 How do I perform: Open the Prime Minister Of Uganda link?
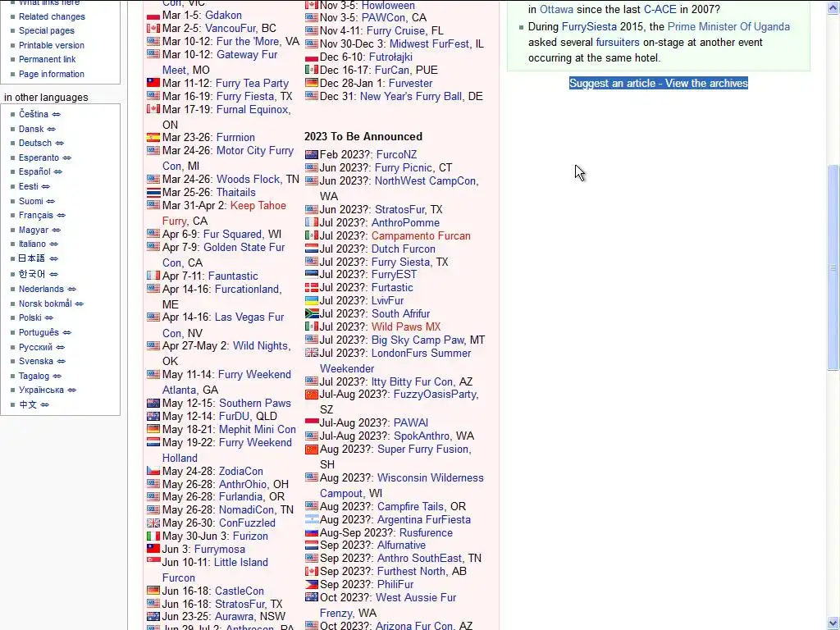click(728, 26)
